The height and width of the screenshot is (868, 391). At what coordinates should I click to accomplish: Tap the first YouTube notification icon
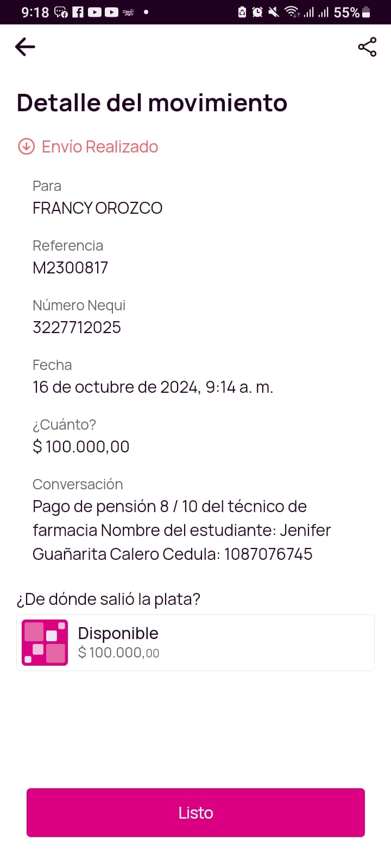[94, 12]
